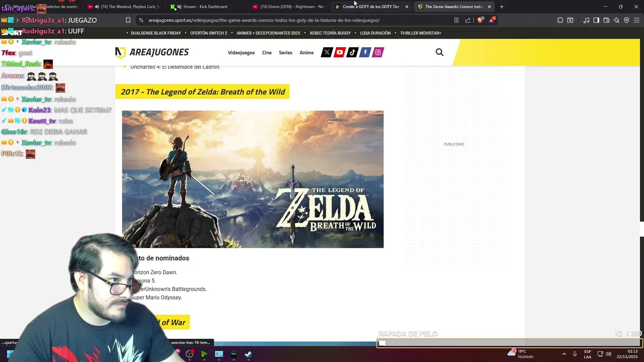Open the Leo AI sparkle icon
This screenshot has width=644, height=362.
(x=616, y=20)
